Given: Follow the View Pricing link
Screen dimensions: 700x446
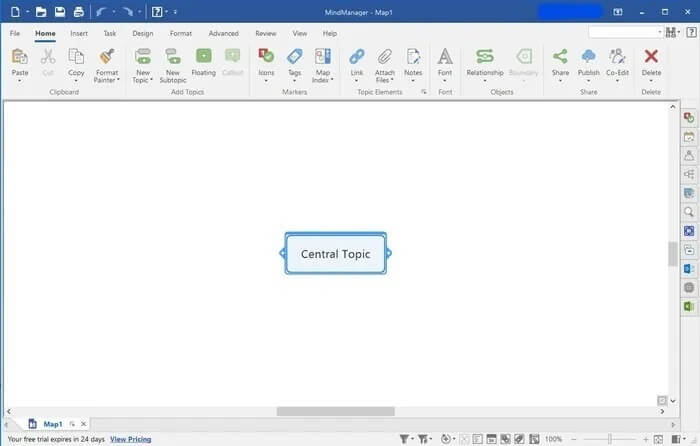Looking at the screenshot, I should [x=130, y=439].
